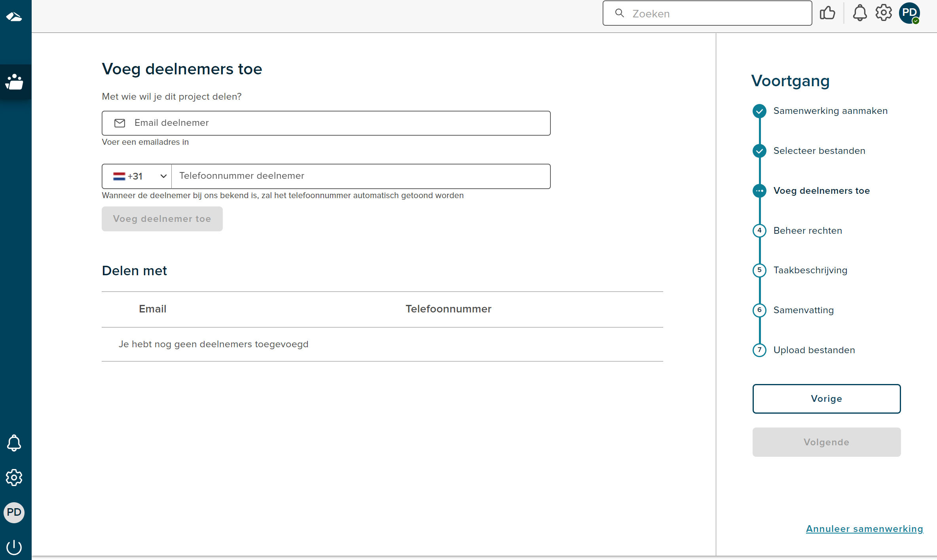
Task: Click the Volgende disabled button
Action: tap(826, 442)
